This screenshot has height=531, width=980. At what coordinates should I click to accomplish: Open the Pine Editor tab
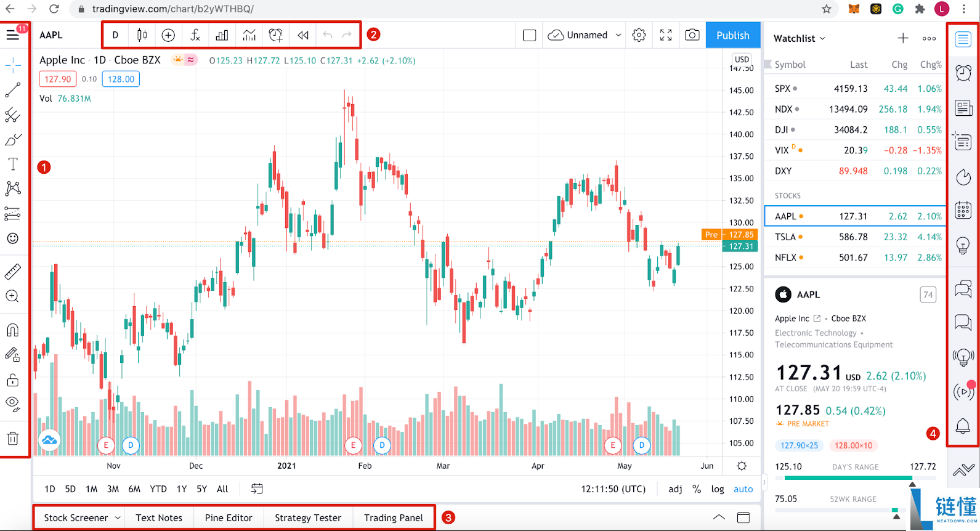coord(229,517)
